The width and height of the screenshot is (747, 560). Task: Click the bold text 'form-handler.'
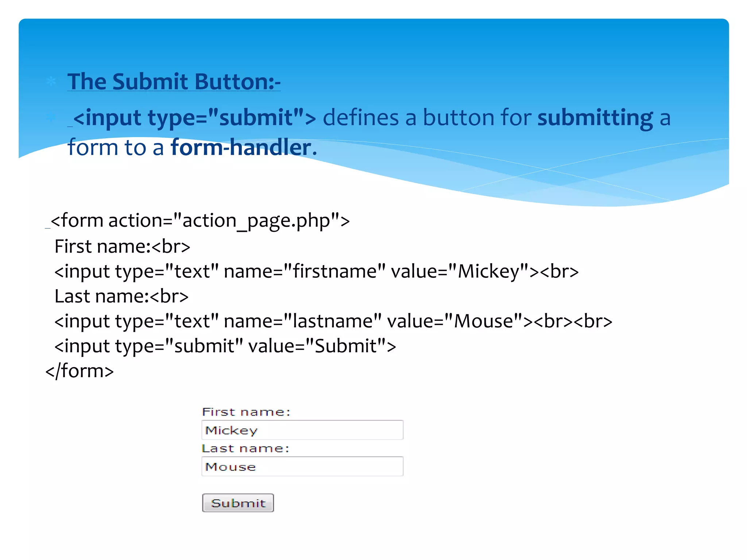(x=244, y=147)
